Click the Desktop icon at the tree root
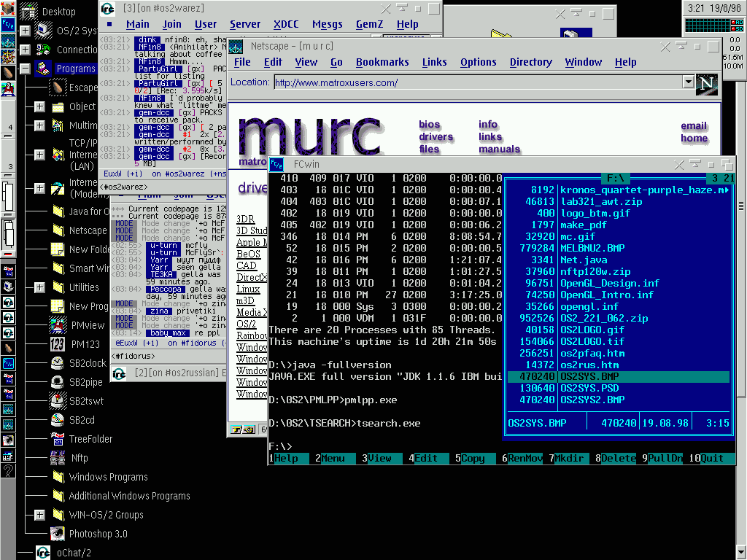This screenshot has width=747, height=560. [28, 11]
